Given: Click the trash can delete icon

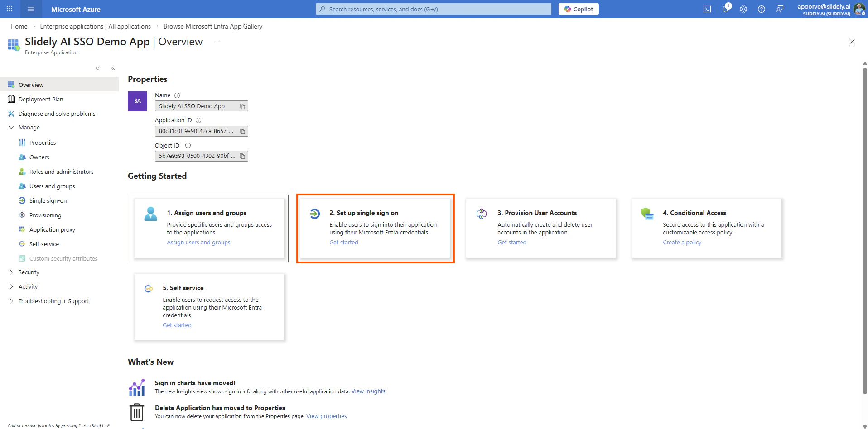Looking at the screenshot, I should pos(137,412).
